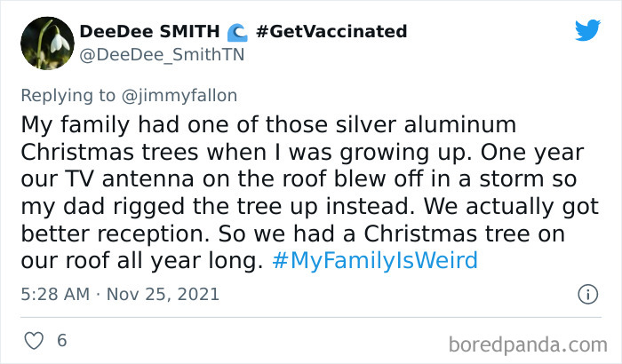Click the like count number 6
This screenshot has width=622, height=364.
click(61, 340)
